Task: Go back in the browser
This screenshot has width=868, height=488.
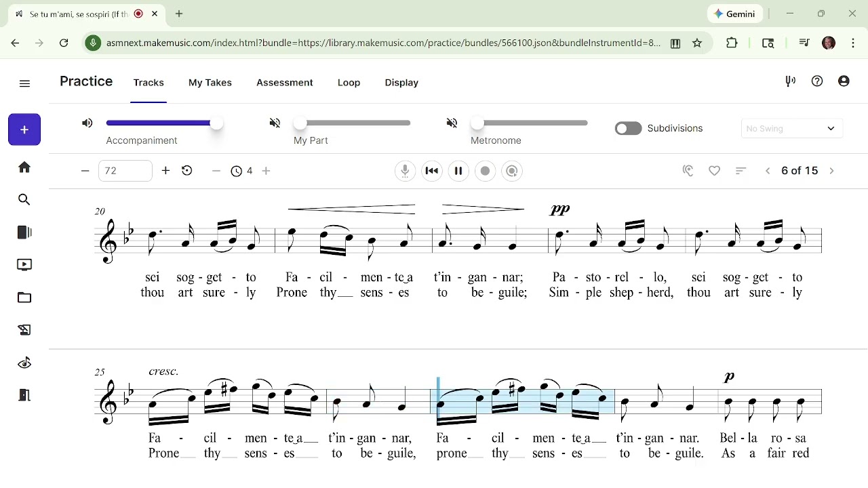Action: [15, 43]
